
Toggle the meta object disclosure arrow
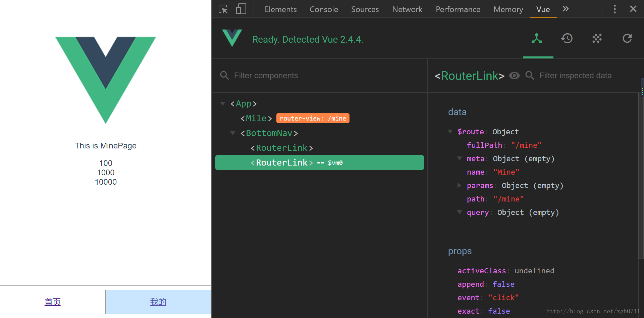tap(460, 158)
